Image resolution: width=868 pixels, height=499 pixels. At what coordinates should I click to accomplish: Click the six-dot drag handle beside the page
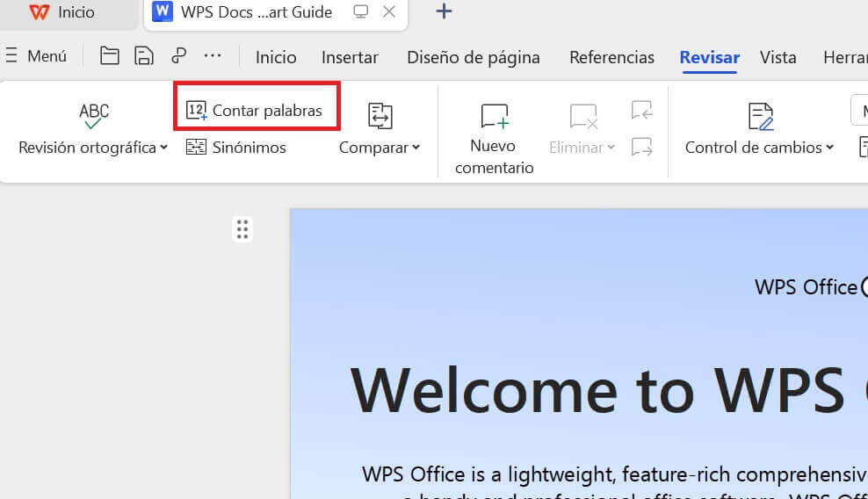[x=242, y=229]
